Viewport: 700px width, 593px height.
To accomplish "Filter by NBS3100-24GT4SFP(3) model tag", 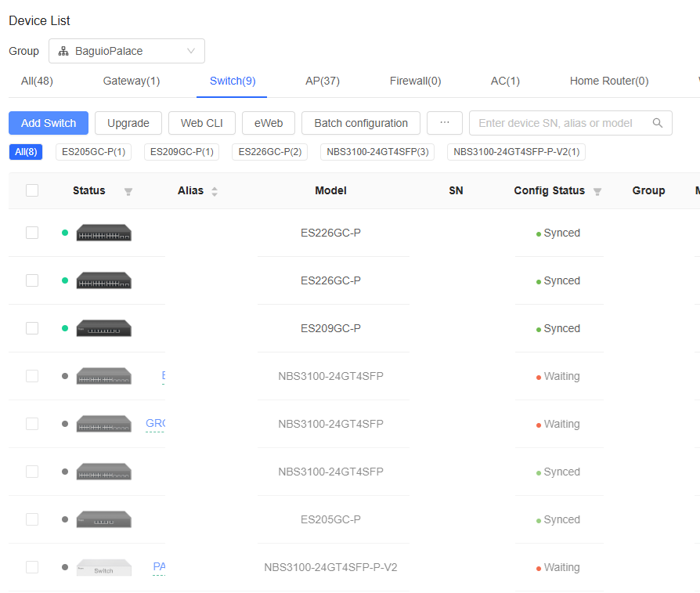I will (x=377, y=152).
